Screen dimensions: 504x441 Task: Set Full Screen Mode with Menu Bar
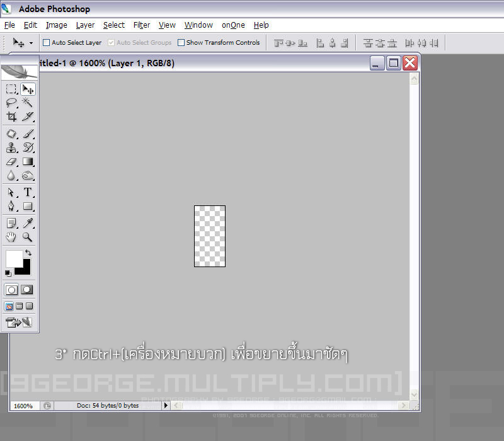coord(20,306)
